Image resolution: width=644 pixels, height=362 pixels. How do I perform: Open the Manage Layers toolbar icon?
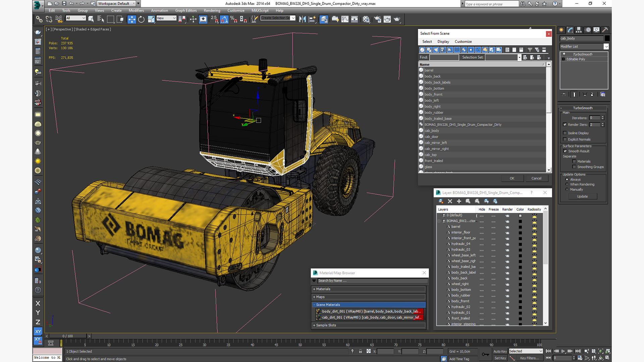pos(324,19)
